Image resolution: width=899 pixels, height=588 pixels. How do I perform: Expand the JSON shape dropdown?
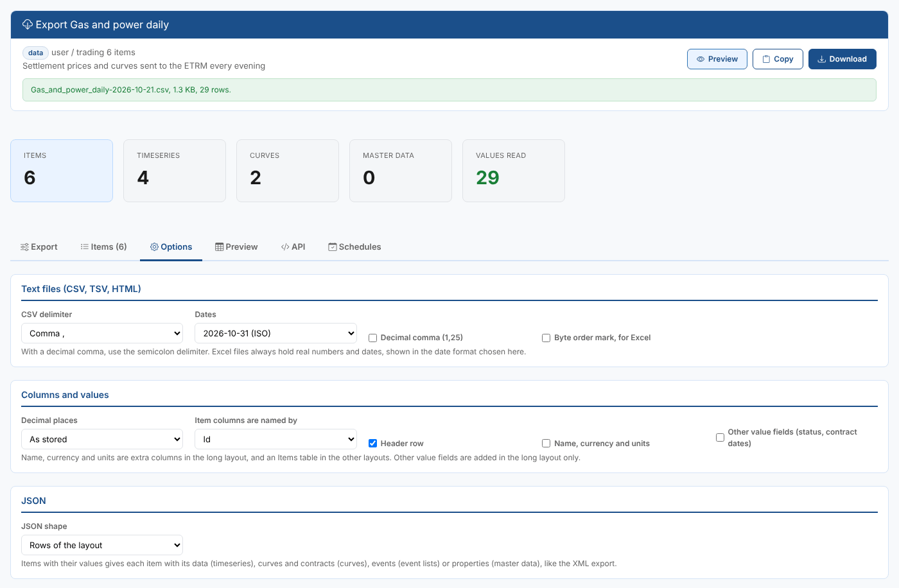pyautogui.click(x=102, y=545)
